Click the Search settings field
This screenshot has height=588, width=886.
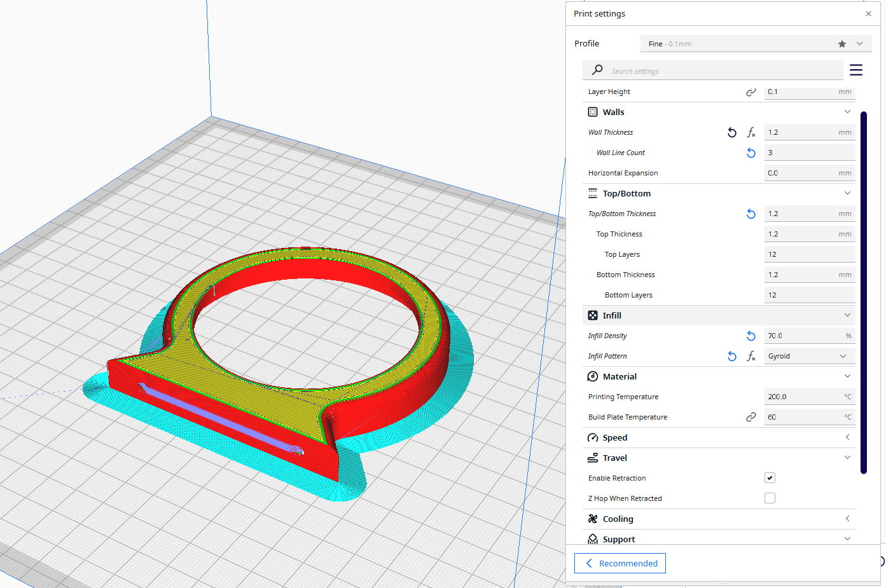coord(700,70)
